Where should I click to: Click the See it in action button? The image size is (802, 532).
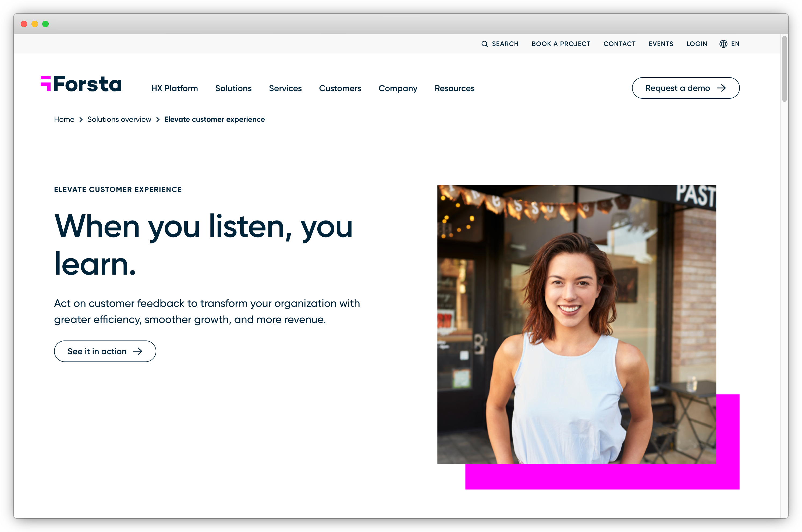(x=105, y=351)
